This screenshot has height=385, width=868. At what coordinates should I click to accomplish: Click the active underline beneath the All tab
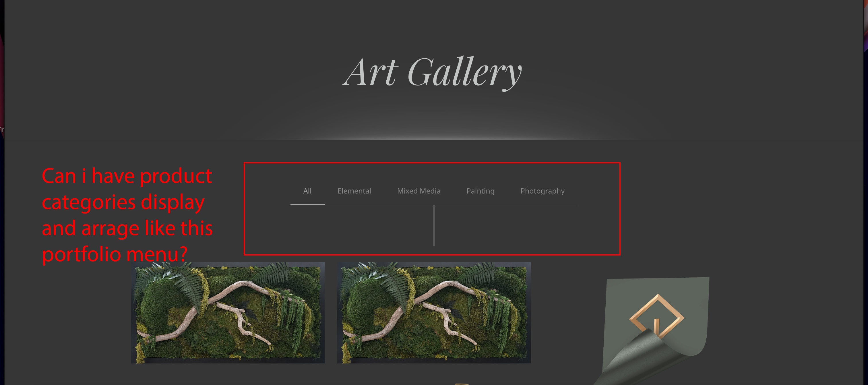pos(307,204)
